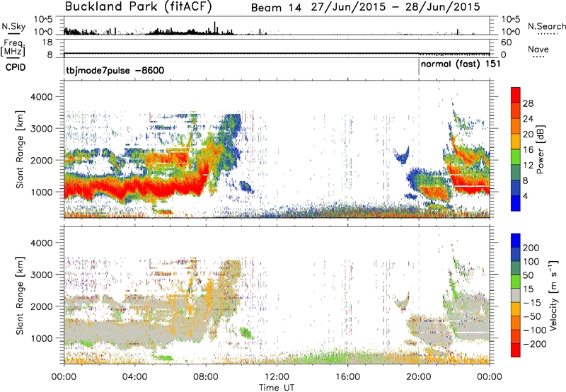Click the blue top of the Velocity colorbar

(x=516, y=241)
